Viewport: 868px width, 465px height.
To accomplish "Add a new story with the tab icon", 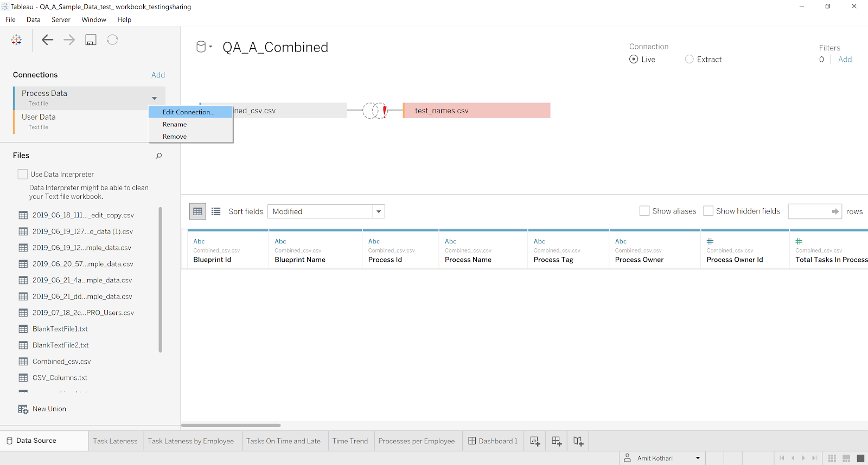I will click(578, 441).
